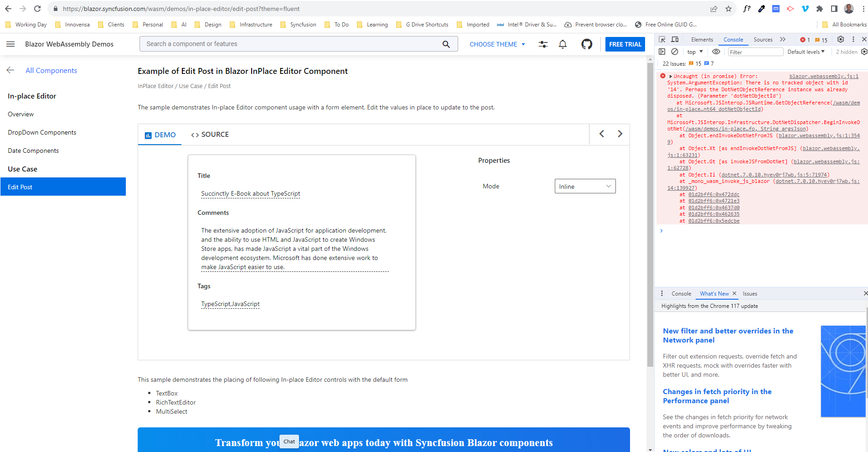Switch to the SOURCE tab
The image size is (868, 452).
point(210,135)
